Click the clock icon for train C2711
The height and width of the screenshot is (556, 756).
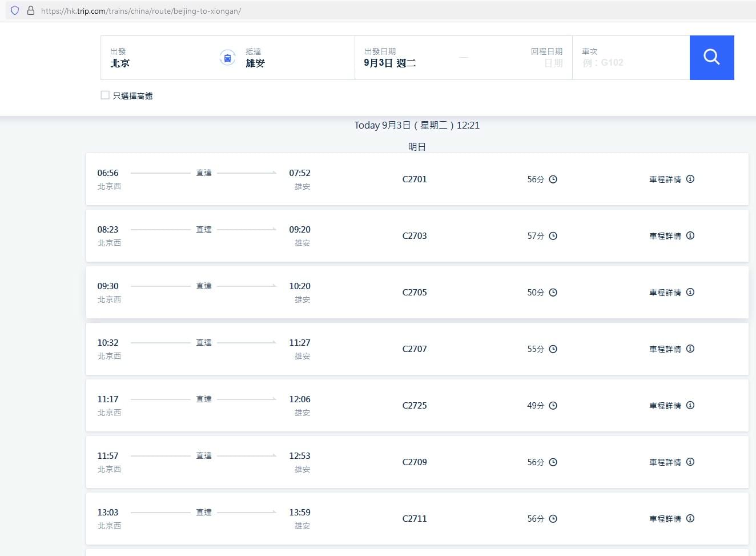click(553, 519)
